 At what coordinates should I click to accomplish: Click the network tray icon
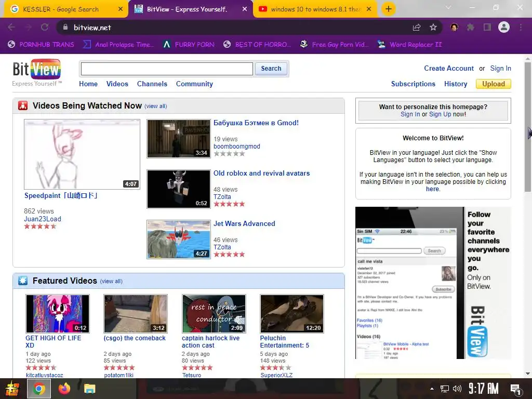coord(445,389)
